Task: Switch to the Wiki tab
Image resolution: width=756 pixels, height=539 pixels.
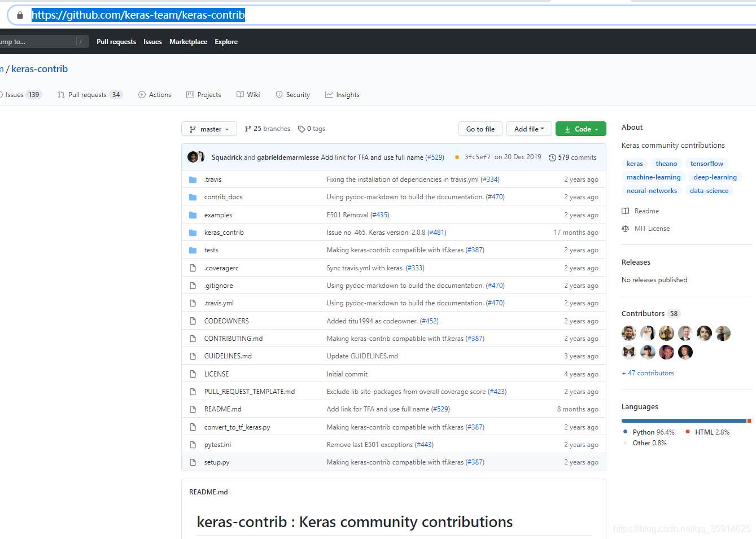Action: coord(248,95)
